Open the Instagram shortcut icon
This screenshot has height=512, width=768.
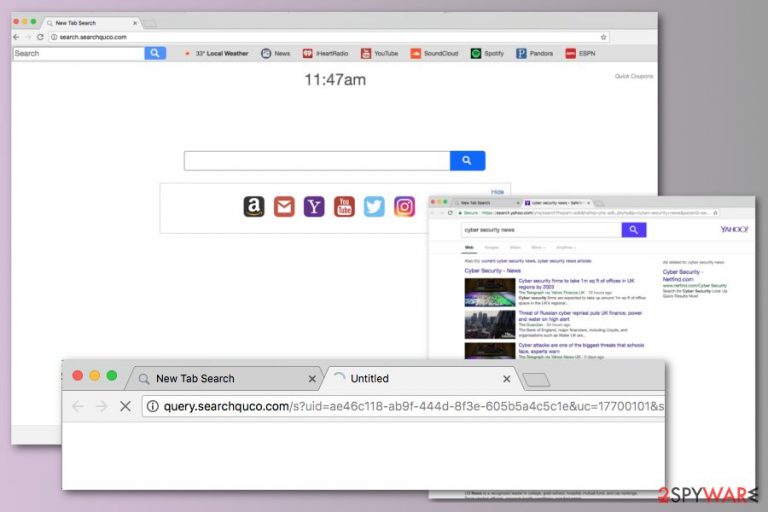click(405, 207)
